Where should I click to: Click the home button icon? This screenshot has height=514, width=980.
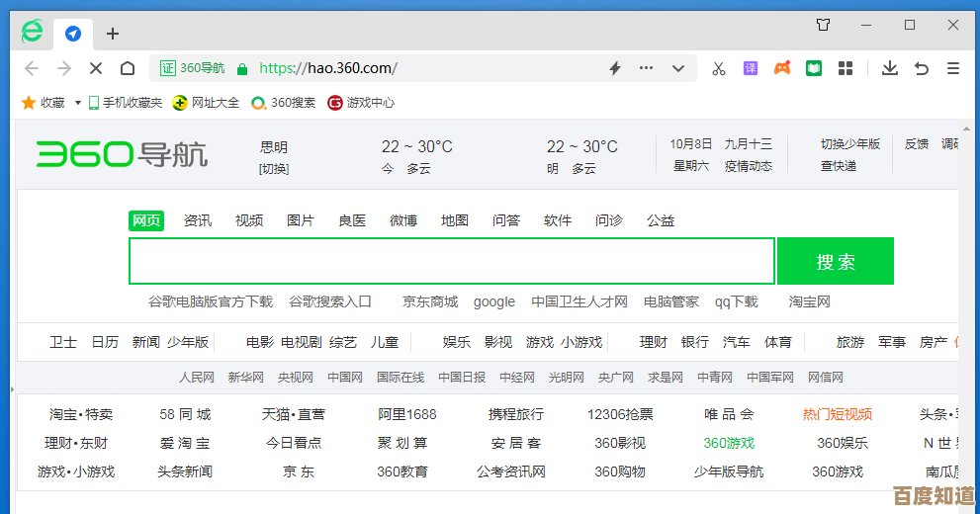point(128,68)
